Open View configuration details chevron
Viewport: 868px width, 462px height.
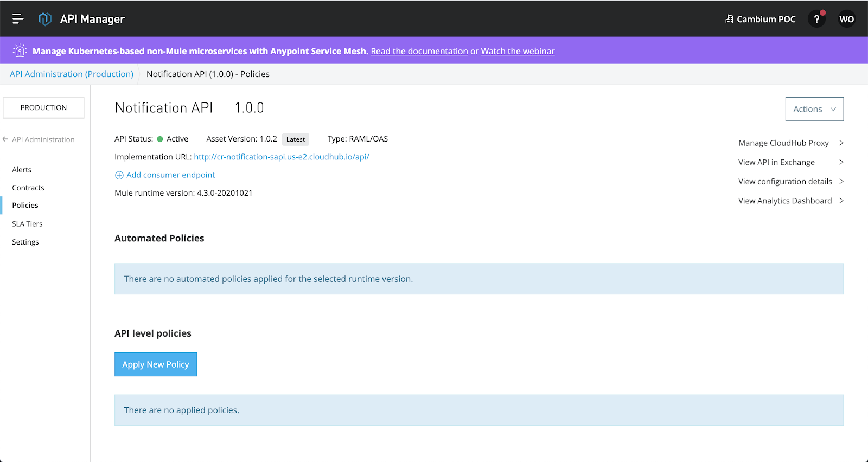click(841, 182)
